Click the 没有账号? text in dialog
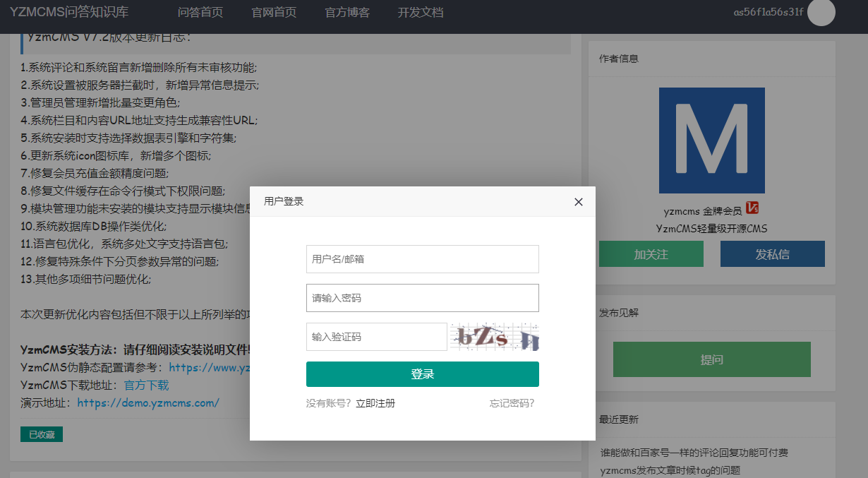Image resolution: width=868 pixels, height=478 pixels. click(x=329, y=404)
